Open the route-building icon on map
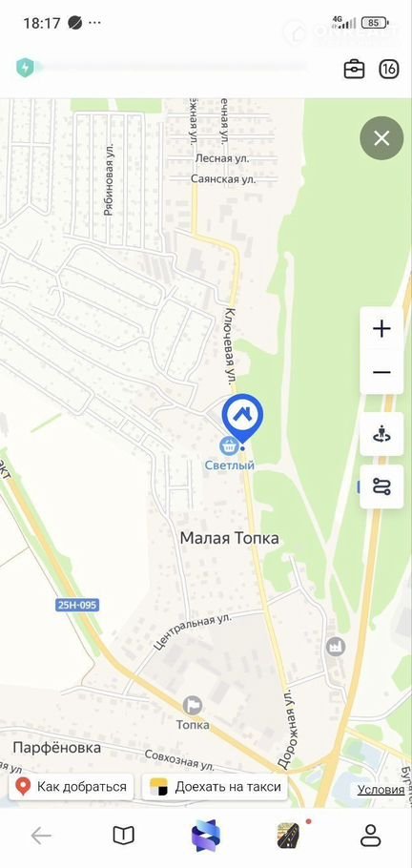Viewport: 412px width, 868px height. pyautogui.click(x=381, y=486)
